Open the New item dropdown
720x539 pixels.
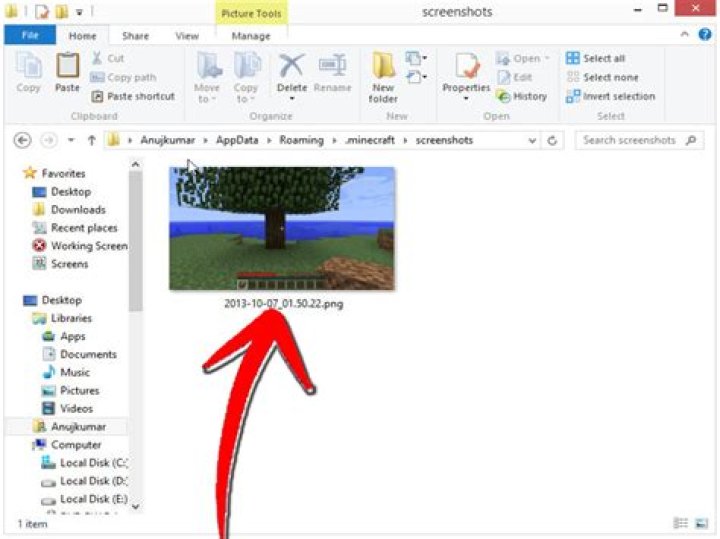pyautogui.click(x=416, y=58)
